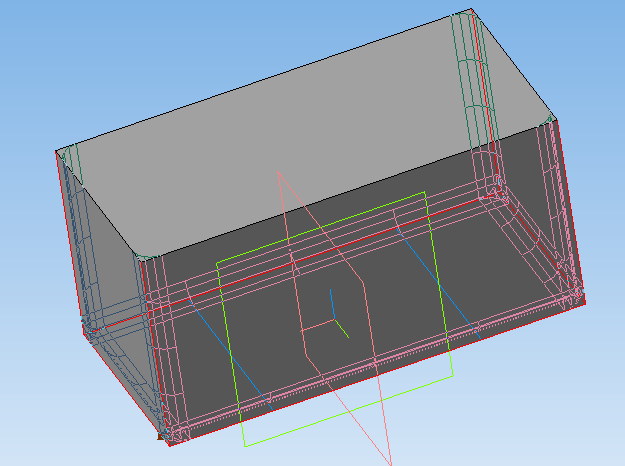Pick the box's top-right back corner
The height and width of the screenshot is (466, 625).
[x=472, y=11]
